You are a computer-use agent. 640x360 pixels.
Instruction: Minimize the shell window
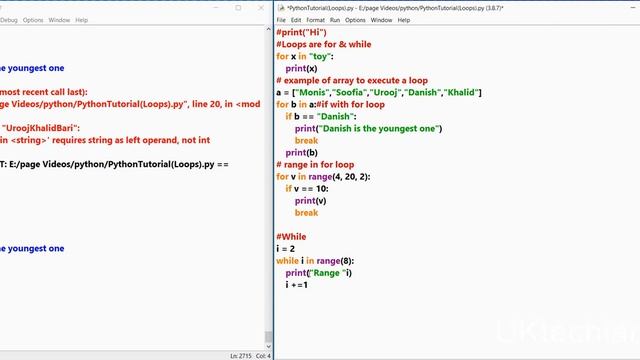click(x=216, y=8)
